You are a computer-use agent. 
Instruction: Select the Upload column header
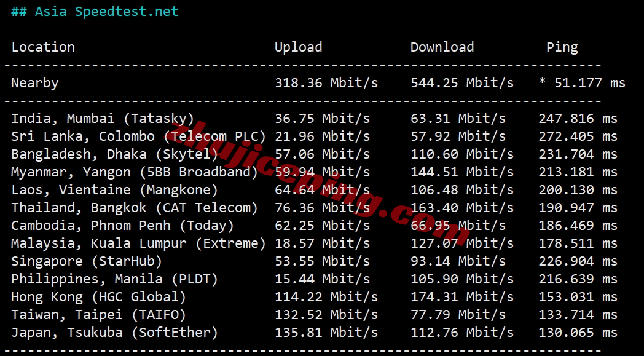[x=298, y=47]
